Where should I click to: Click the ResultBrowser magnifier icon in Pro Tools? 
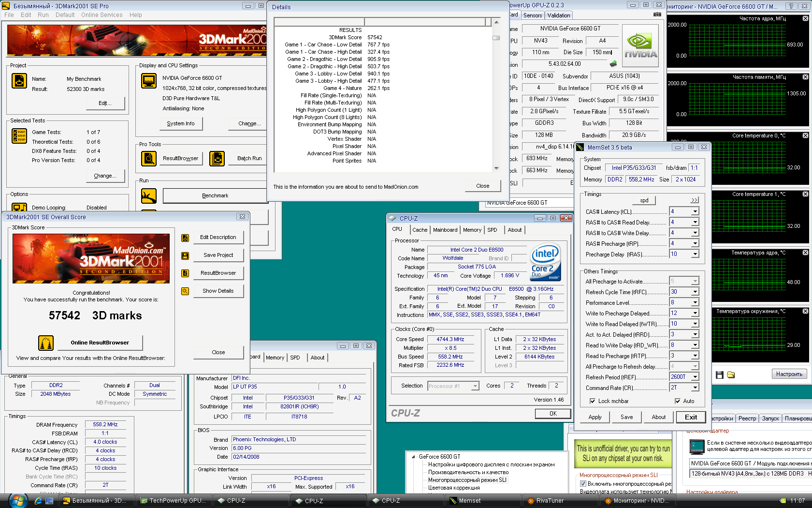[x=149, y=158]
